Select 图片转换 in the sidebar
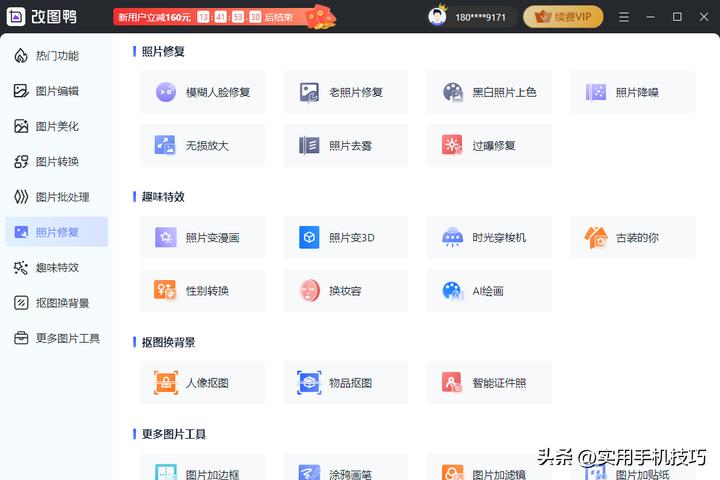This screenshot has width=720, height=480. (x=56, y=162)
